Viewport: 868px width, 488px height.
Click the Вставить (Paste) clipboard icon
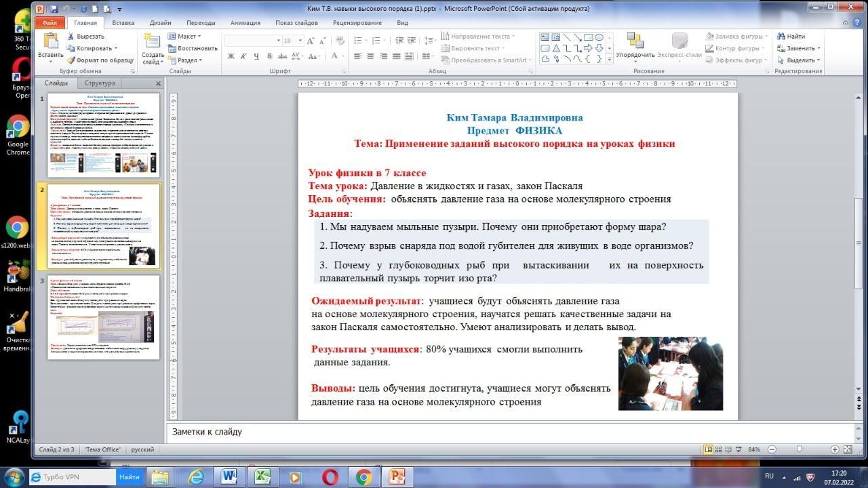pyautogui.click(x=50, y=41)
